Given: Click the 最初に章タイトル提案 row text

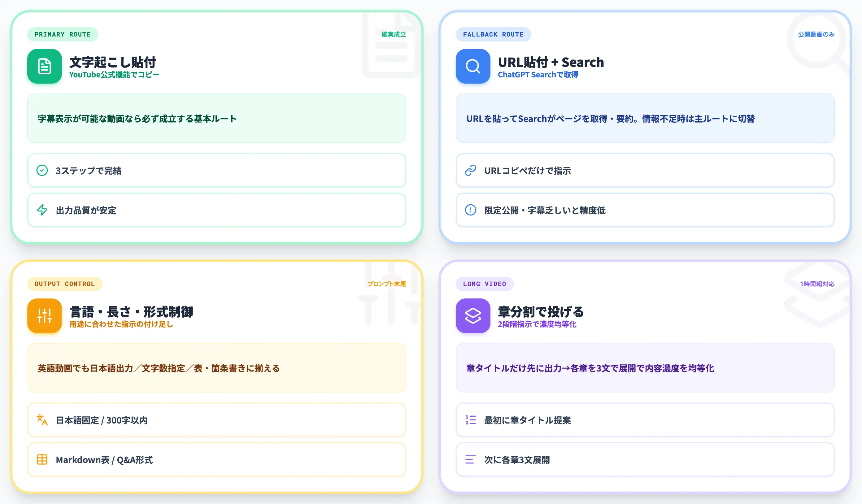Looking at the screenshot, I should [528, 420].
